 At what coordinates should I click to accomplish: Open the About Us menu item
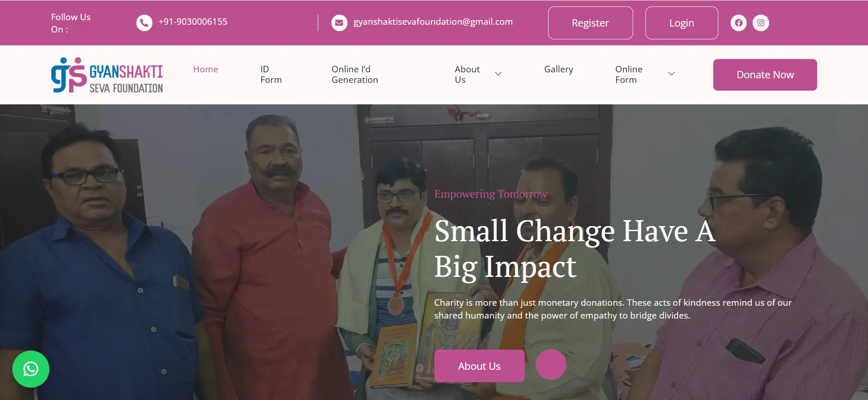point(467,74)
